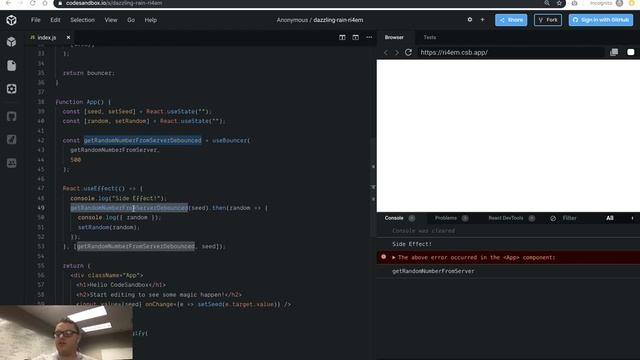Open the Incognito profile icon

tap(619, 3)
